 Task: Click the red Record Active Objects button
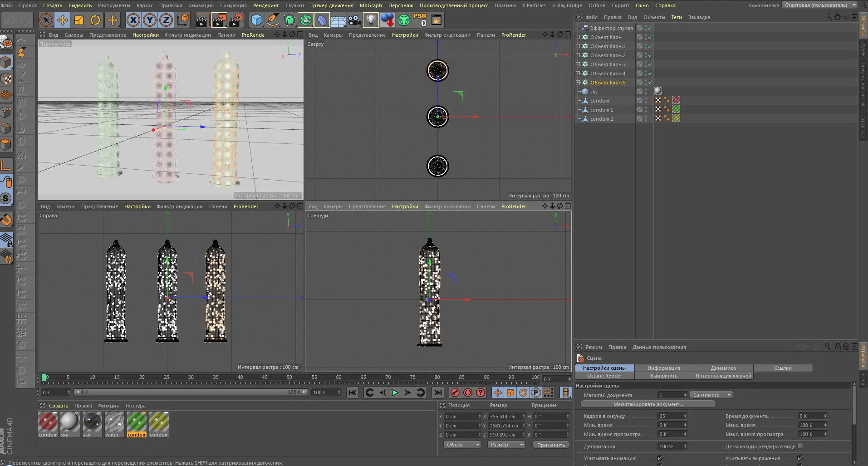click(455, 392)
